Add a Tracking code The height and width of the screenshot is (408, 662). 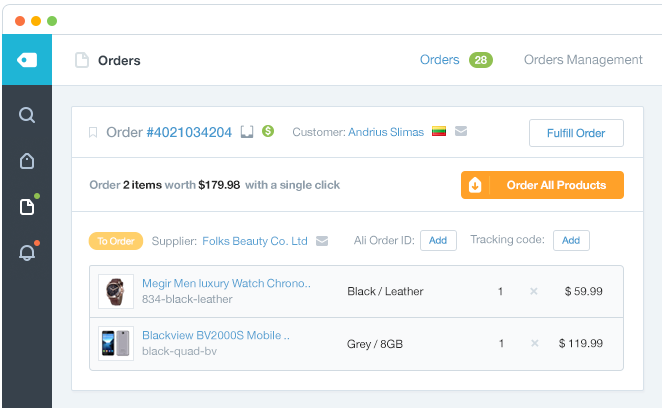tap(571, 240)
